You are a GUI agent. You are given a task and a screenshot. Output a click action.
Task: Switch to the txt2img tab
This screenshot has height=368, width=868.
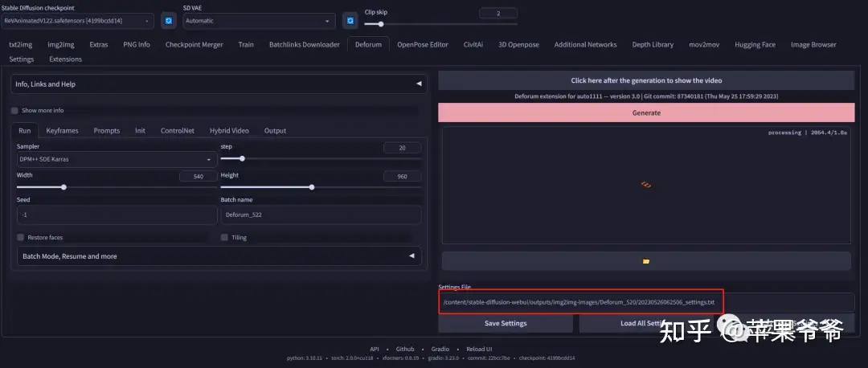pos(20,45)
